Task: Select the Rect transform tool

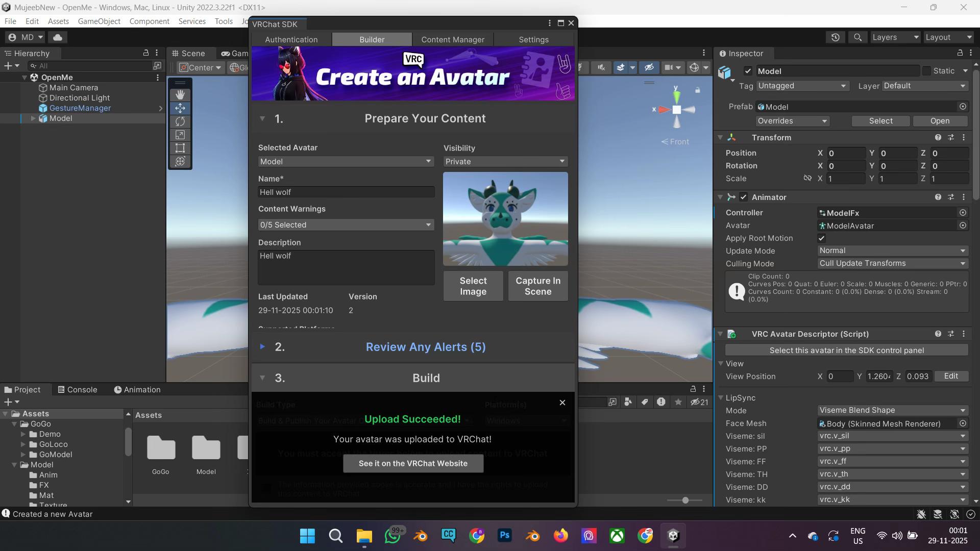Action: click(180, 148)
